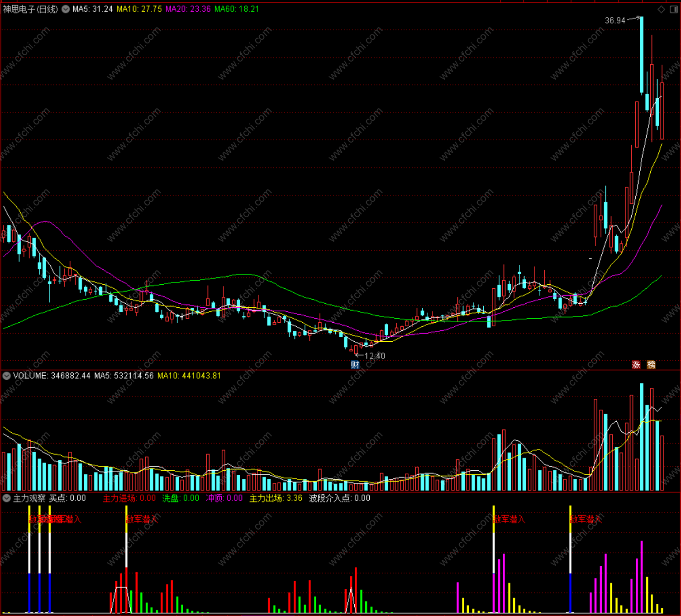Viewport: 681px width, 616px height.
Task: Click the 36.94 high price label
Action: [x=615, y=20]
